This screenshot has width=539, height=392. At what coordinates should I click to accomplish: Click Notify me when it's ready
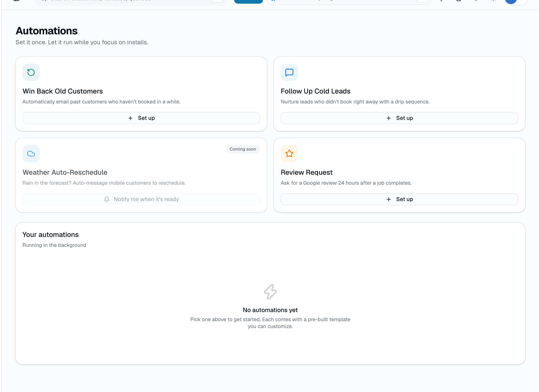(141, 199)
